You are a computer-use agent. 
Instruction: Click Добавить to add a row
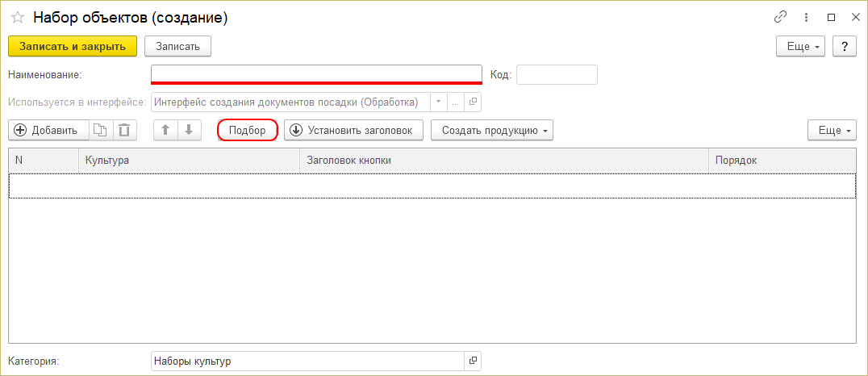tap(47, 130)
